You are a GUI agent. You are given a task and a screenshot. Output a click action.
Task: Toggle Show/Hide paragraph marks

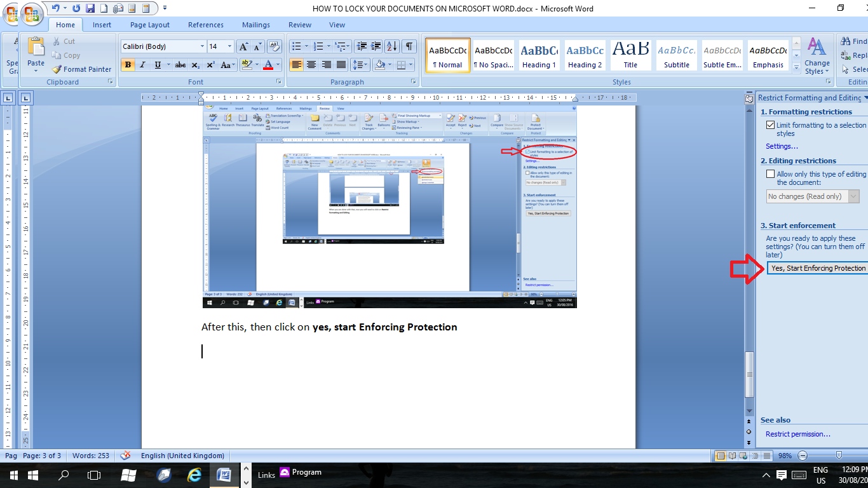point(409,46)
